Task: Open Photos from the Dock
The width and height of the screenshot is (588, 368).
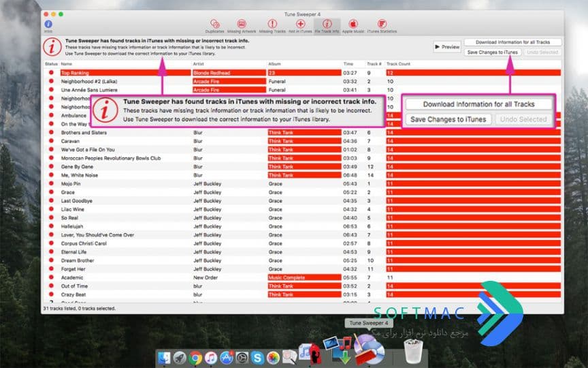Action: (x=274, y=358)
